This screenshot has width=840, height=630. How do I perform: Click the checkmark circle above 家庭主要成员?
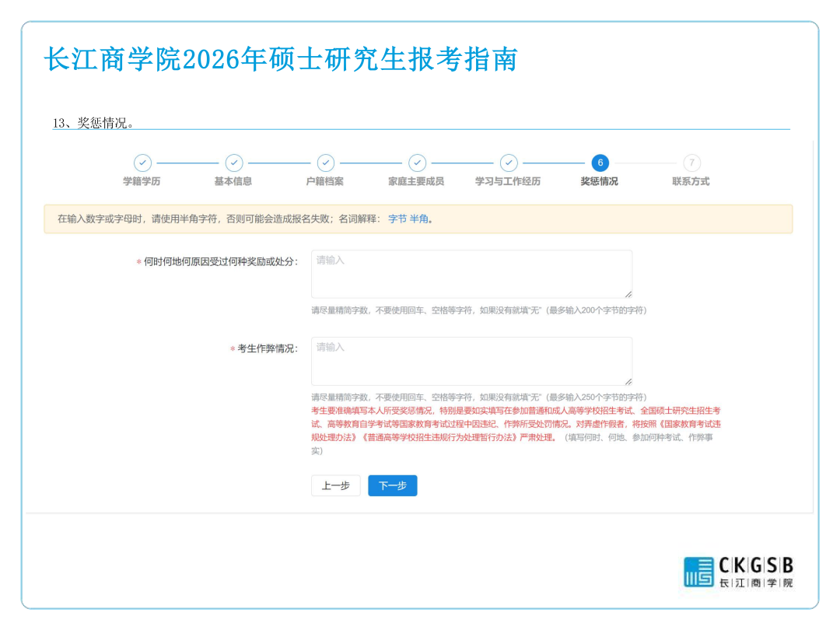418,163
